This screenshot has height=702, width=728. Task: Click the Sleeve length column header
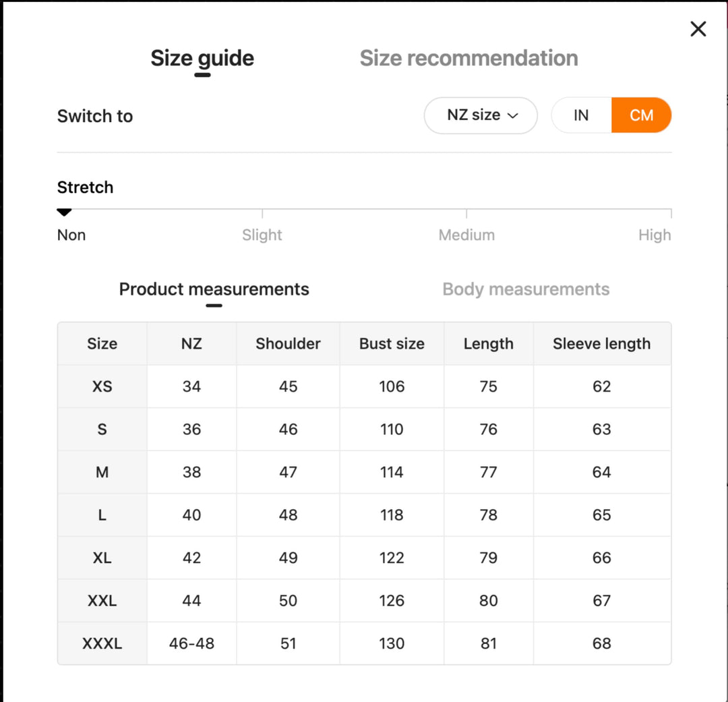(602, 343)
